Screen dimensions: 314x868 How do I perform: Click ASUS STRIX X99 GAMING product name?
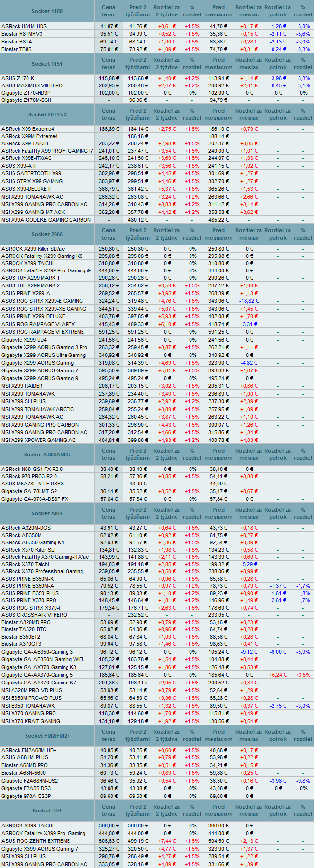(x=32, y=181)
